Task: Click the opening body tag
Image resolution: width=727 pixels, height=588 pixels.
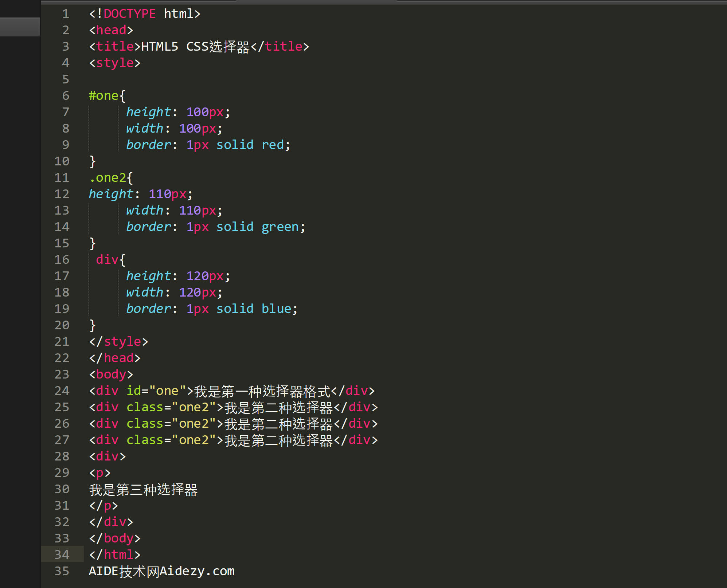Action: (x=111, y=375)
